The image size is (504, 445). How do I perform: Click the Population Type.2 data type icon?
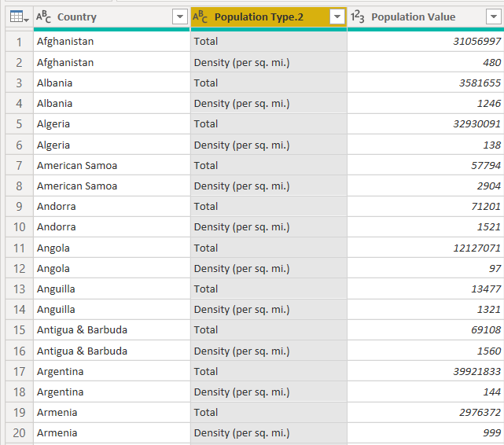[200, 17]
